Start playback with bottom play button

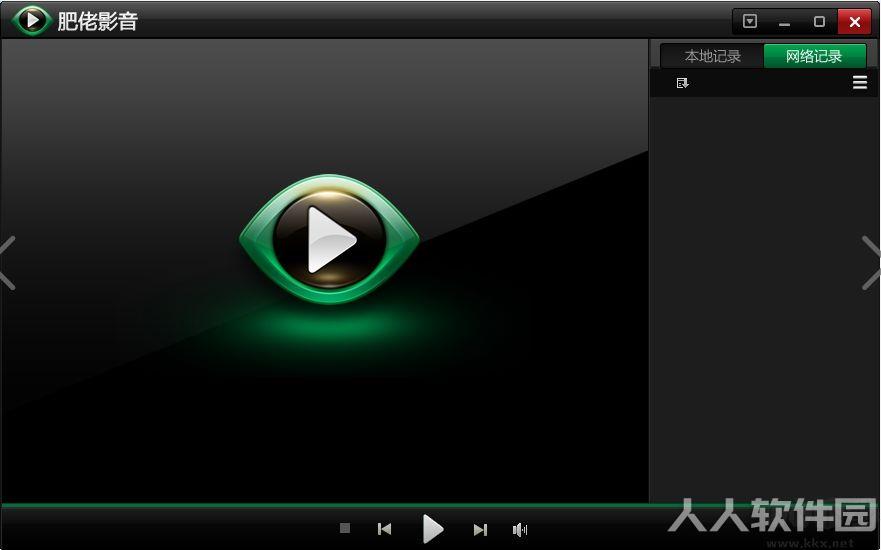point(433,529)
